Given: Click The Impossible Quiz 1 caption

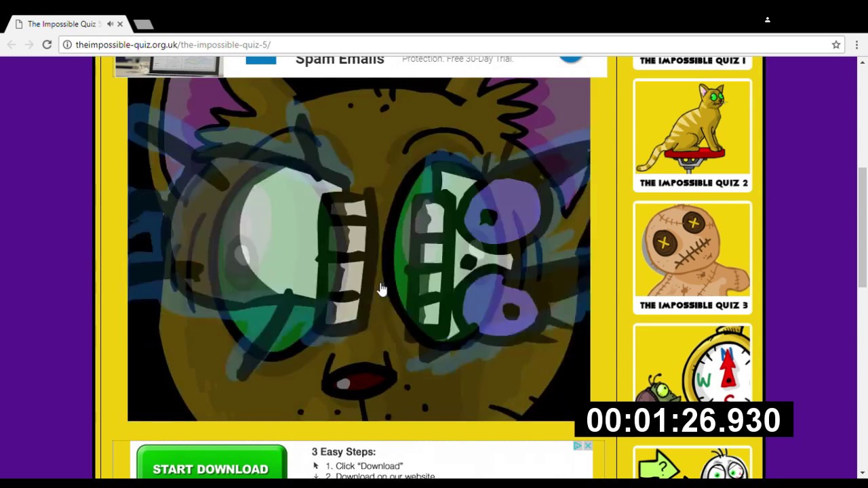Looking at the screenshot, I should click(692, 61).
